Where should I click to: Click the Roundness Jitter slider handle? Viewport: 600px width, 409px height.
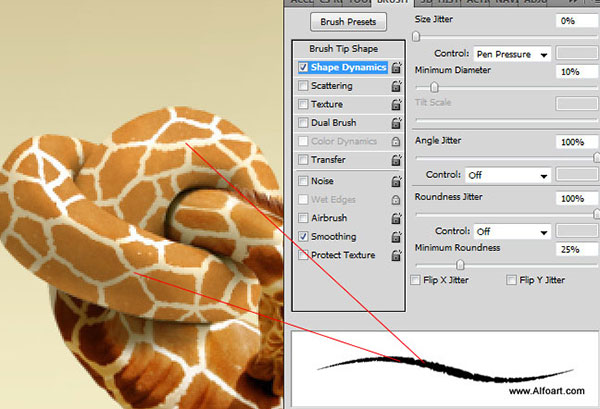pos(596,214)
